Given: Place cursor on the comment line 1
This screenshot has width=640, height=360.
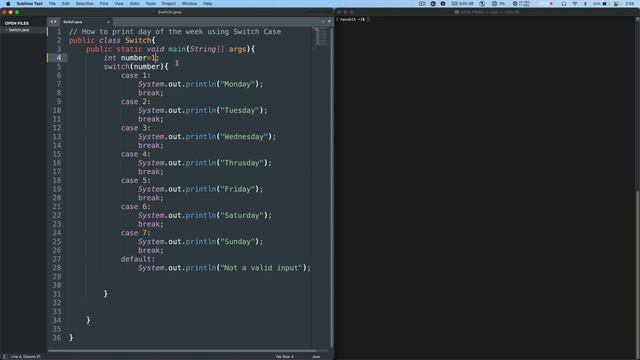Looking at the screenshot, I should (x=175, y=31).
